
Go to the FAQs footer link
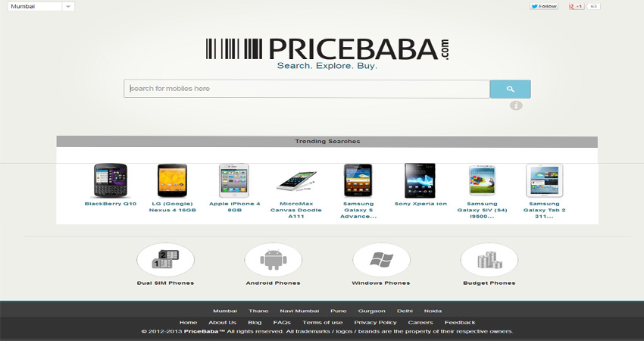282,323
